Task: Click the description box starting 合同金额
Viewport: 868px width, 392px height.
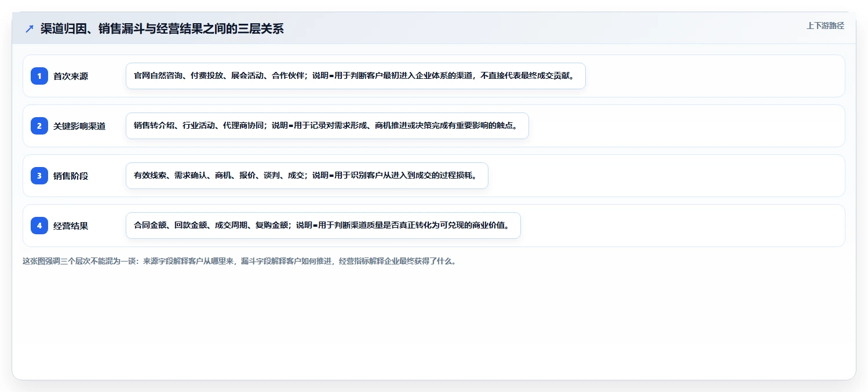Action: coord(323,226)
